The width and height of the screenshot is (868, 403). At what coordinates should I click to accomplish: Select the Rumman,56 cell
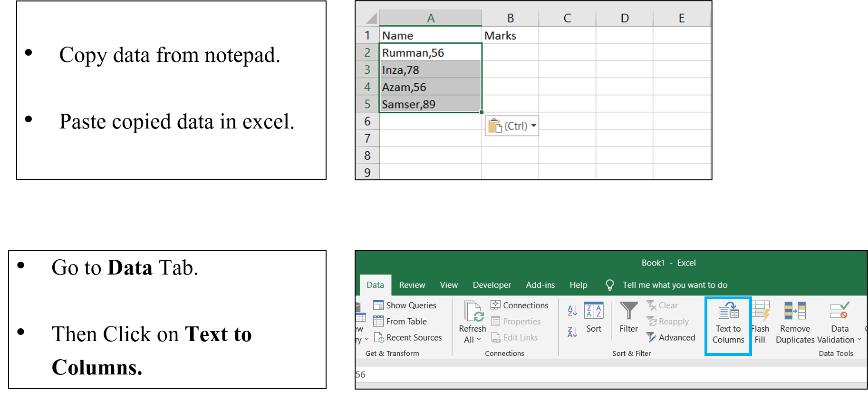430,52
